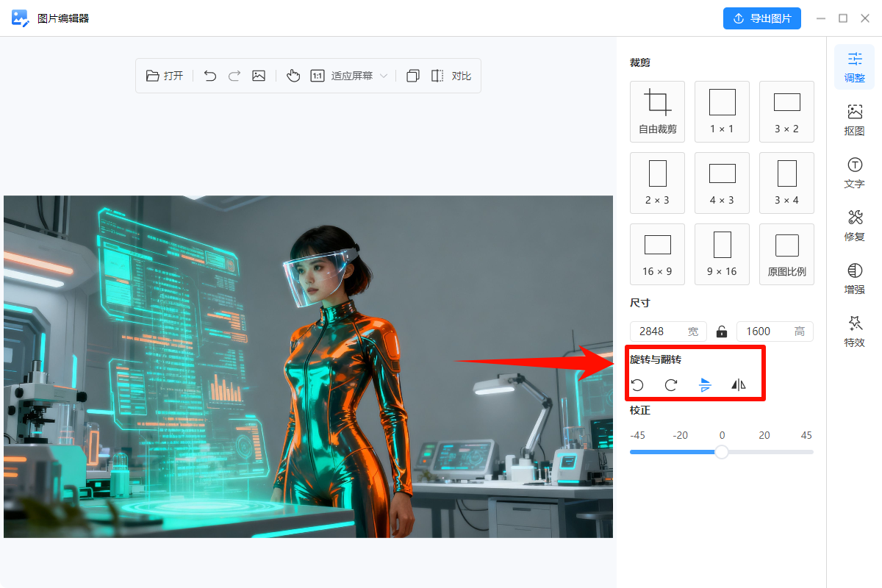Image resolution: width=882 pixels, height=588 pixels.
Task: Click the 导出图片 export button
Action: [x=762, y=18]
